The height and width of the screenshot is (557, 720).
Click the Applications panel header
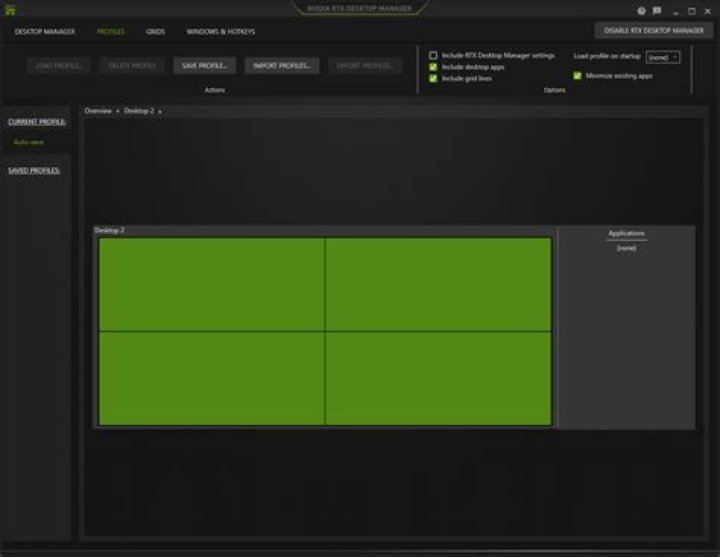click(x=626, y=234)
